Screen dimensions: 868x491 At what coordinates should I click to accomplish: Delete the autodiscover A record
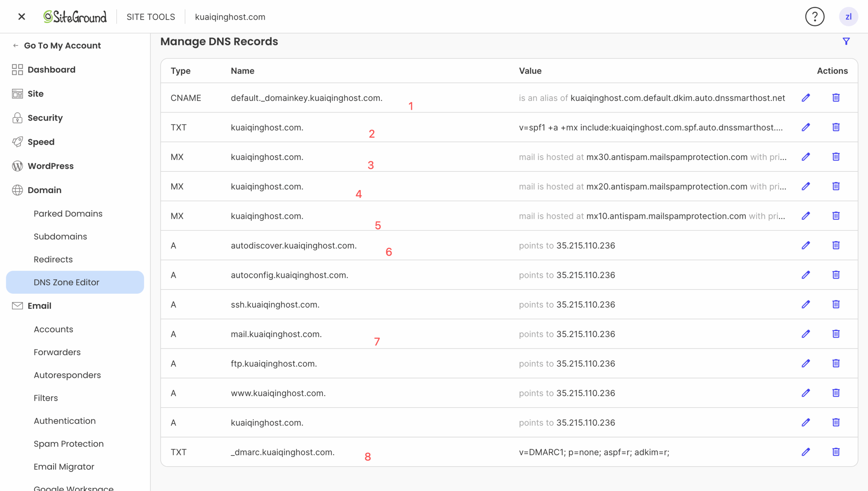tap(836, 245)
